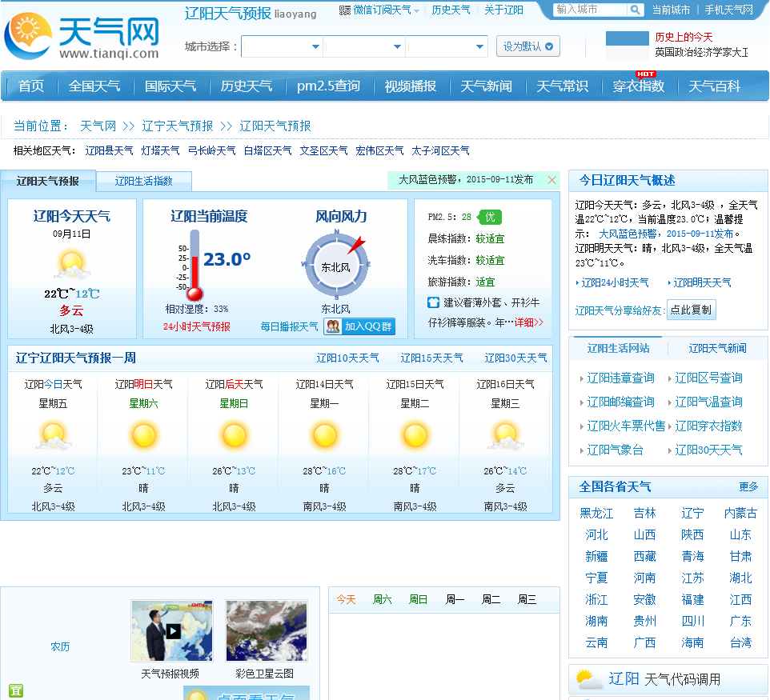Open the color satellite cloud image

click(267, 630)
